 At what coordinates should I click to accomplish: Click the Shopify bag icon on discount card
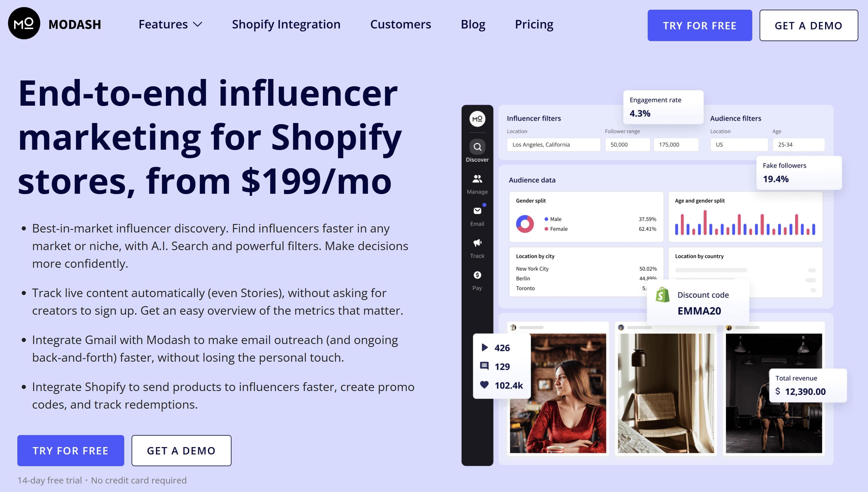662,295
